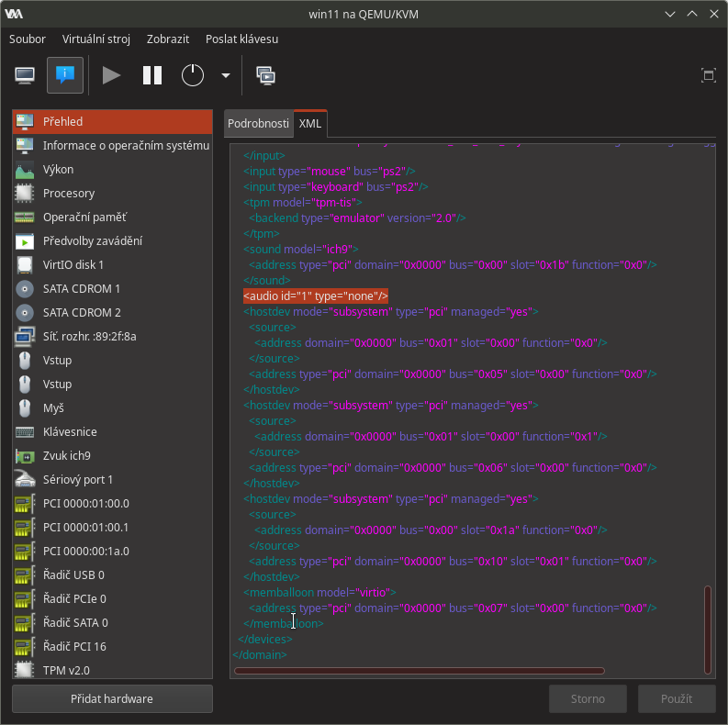Screen dimensions: 728x725
Task: Select SATA CDROM 1 disc icon
Action: click(x=25, y=289)
